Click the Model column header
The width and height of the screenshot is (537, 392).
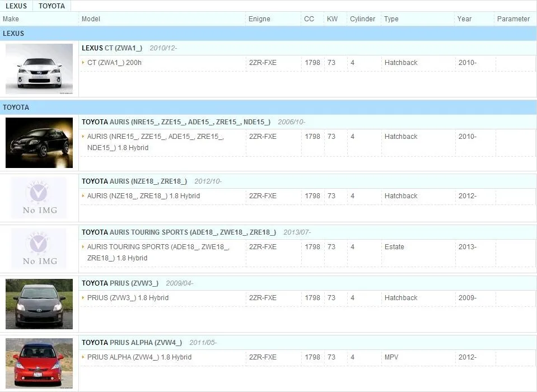91,19
